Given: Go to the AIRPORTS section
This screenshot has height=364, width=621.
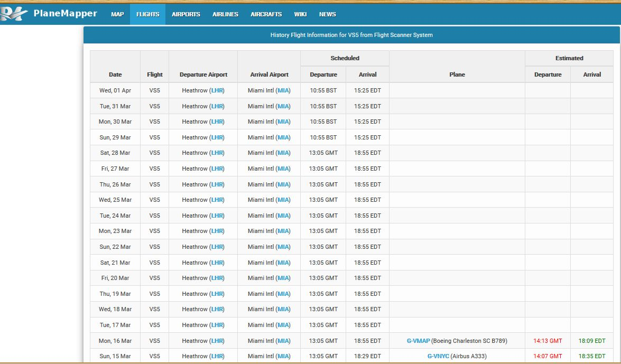Looking at the screenshot, I should (x=186, y=14).
